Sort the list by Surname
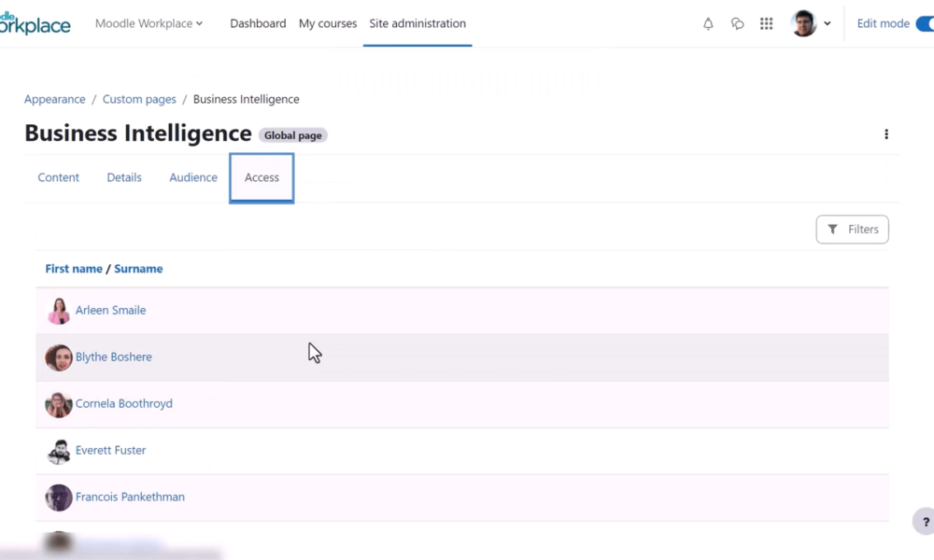The image size is (934, 560). (x=138, y=269)
